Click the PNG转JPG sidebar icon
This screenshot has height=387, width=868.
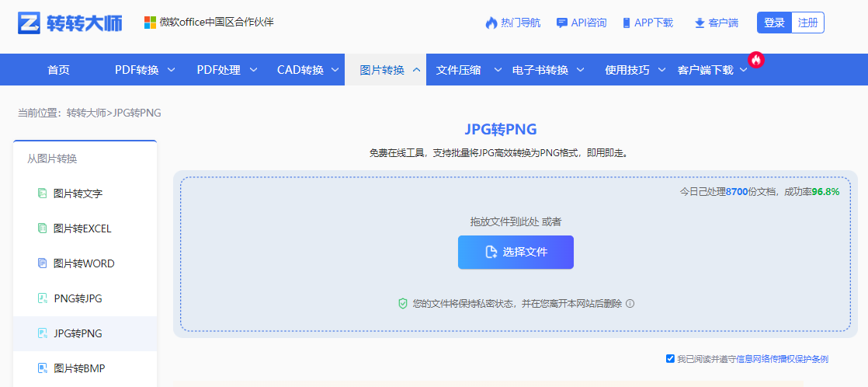(42, 298)
